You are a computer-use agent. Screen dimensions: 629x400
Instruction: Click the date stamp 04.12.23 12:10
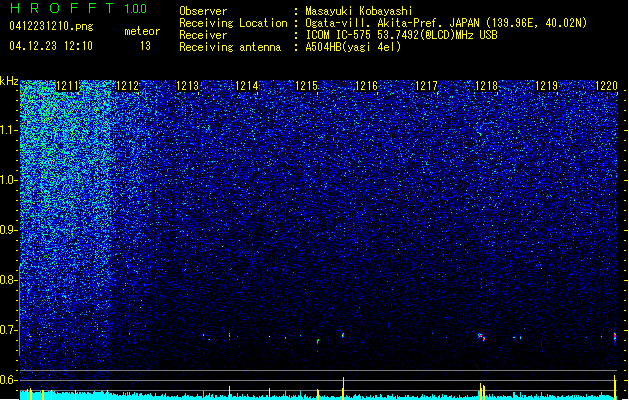click(x=51, y=45)
